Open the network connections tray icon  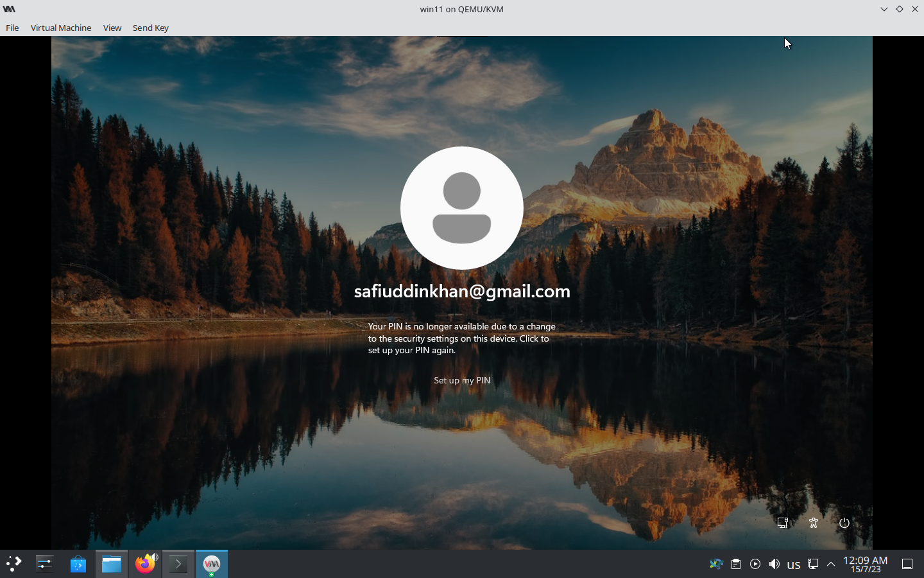tap(813, 564)
